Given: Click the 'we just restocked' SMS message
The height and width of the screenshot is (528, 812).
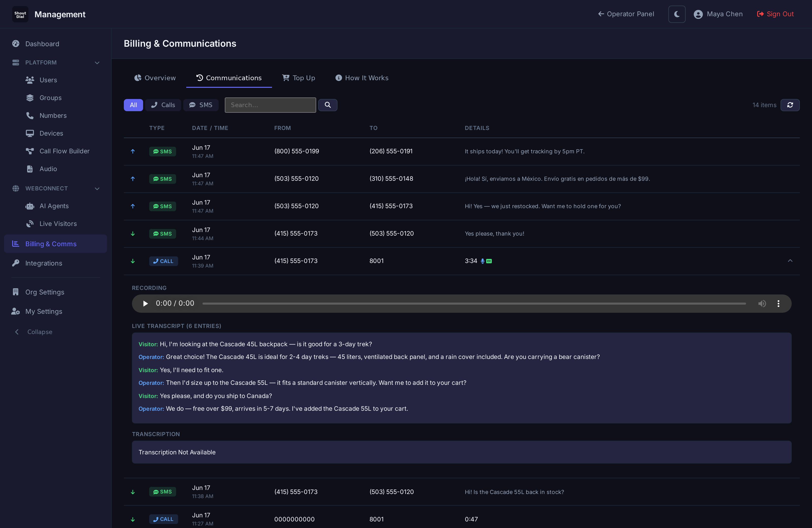Looking at the screenshot, I should click(543, 206).
